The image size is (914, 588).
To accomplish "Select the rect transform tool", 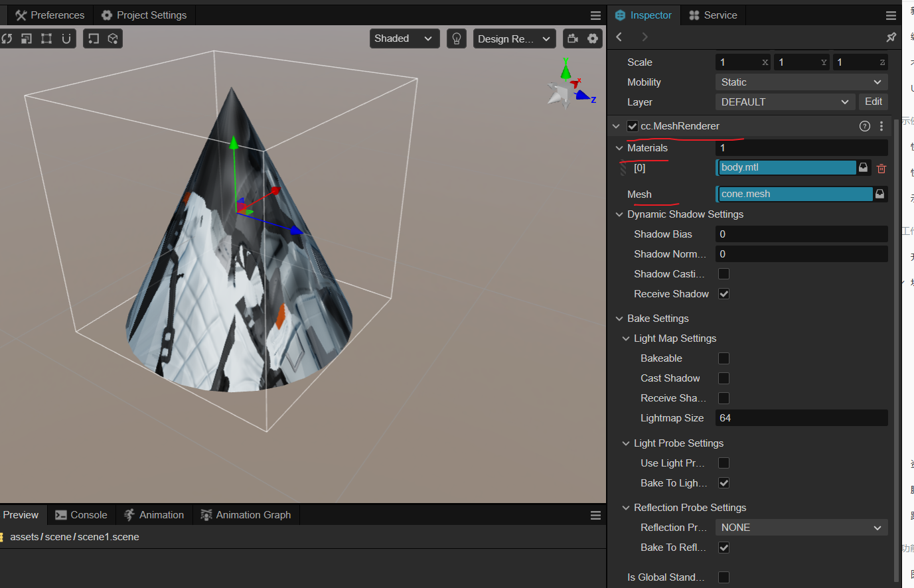I will [x=46, y=38].
